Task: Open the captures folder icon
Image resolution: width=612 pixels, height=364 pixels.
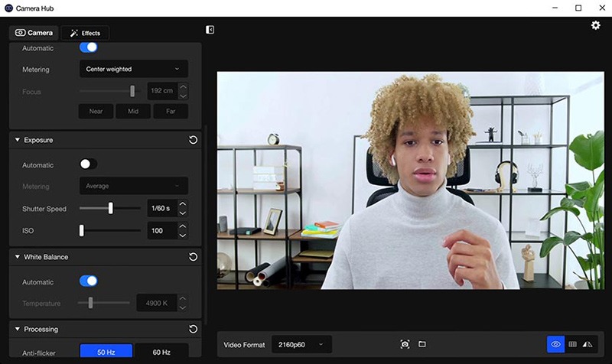Action: 422,345
